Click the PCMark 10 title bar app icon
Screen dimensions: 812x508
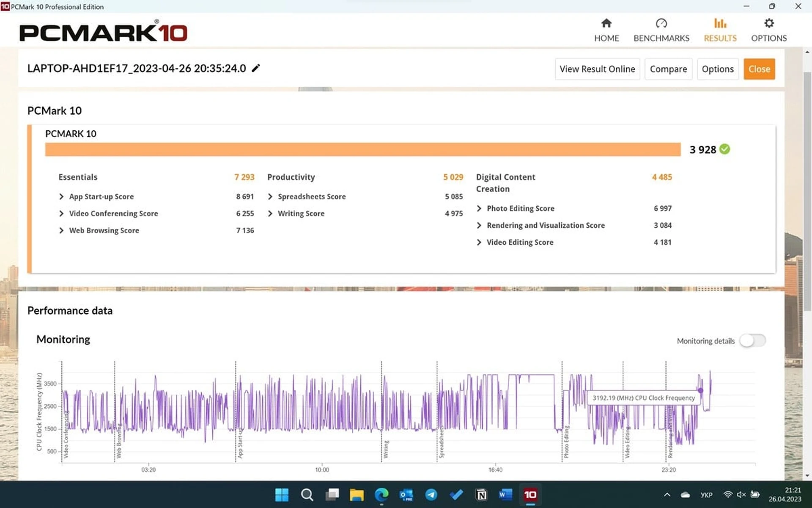point(5,6)
